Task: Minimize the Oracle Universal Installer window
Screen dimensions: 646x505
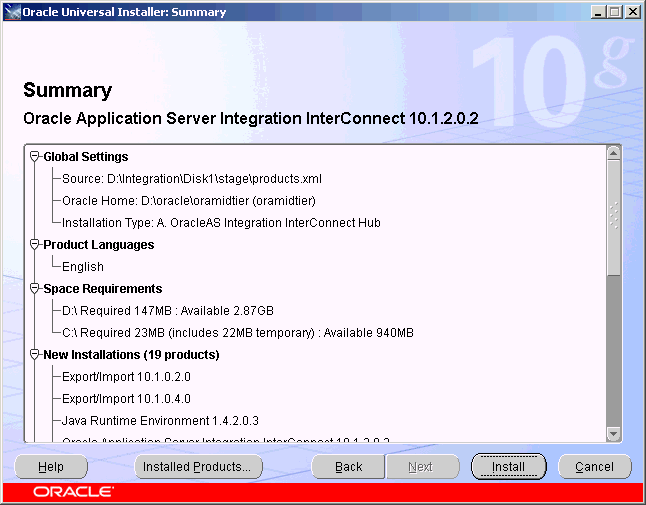Action: 598,12
